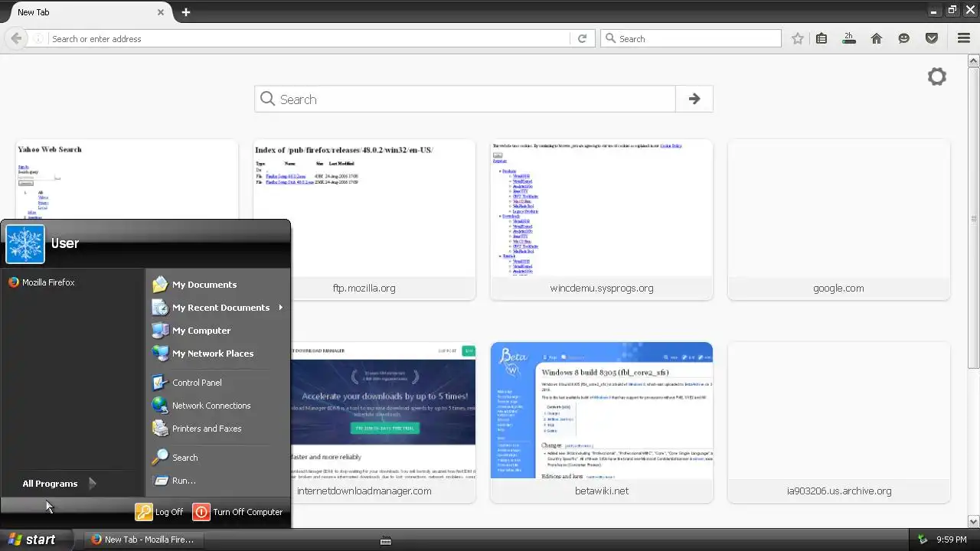980x551 pixels.
Task: Open the Hello chat smiley icon
Action: tap(904, 38)
